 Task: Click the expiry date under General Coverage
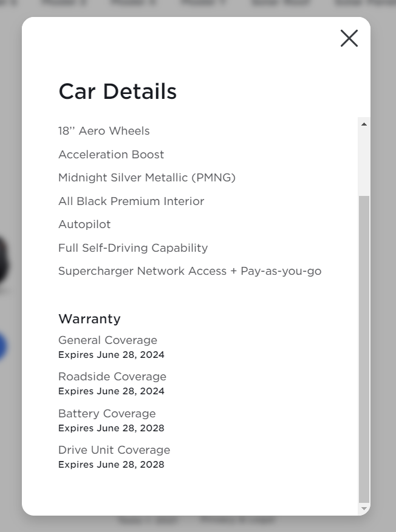[x=111, y=355]
